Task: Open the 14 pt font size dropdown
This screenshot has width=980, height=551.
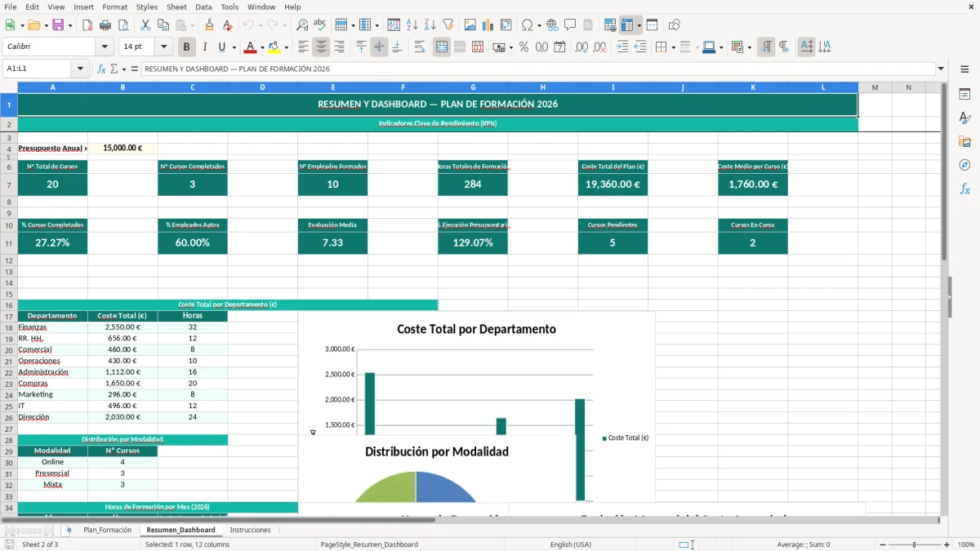Action: [x=164, y=47]
